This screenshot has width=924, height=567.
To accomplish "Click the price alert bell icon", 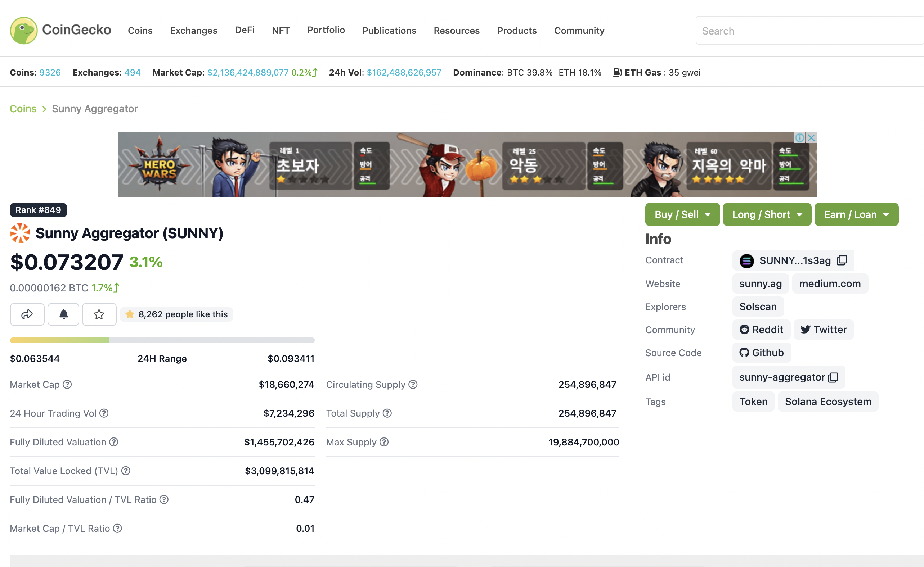I will [63, 314].
